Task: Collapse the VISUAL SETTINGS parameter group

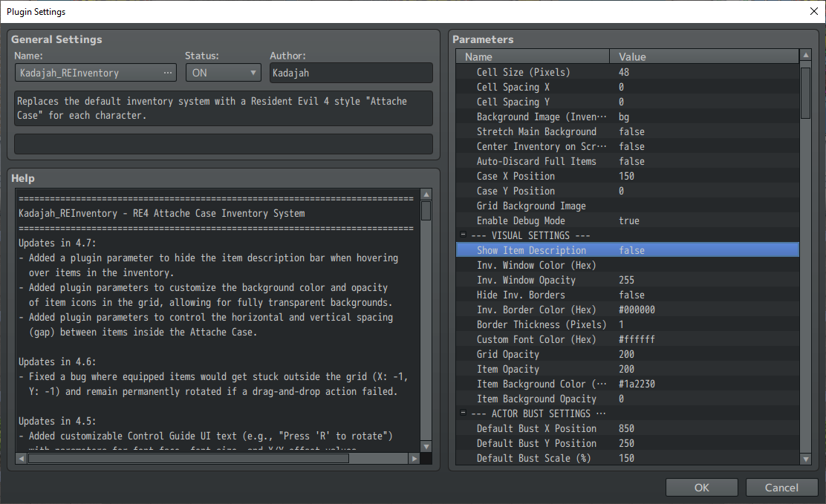Action: coord(463,235)
